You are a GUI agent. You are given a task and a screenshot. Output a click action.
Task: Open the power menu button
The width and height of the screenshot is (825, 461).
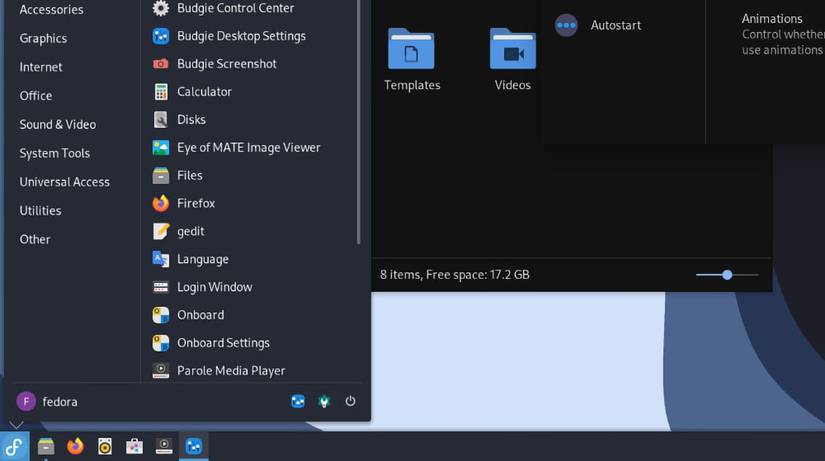click(350, 402)
